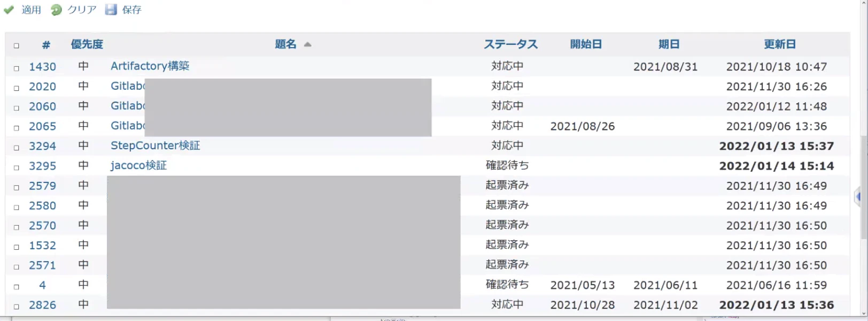Open issue number 2580

coord(42,205)
